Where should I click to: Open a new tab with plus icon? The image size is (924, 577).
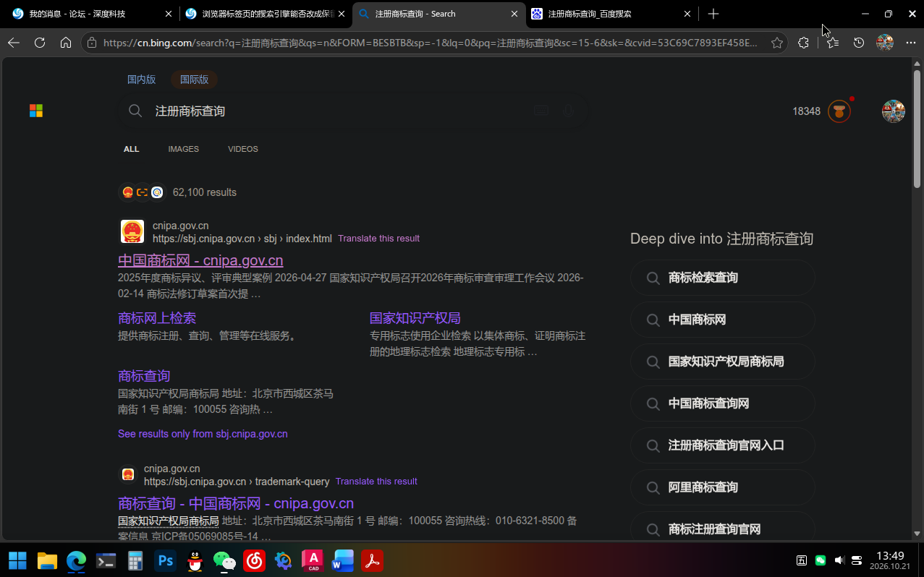click(x=713, y=14)
